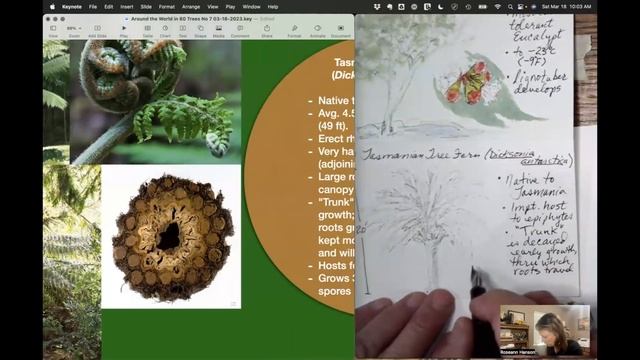The image size is (640, 360).
Task: Open Spotlight search magnifier icon
Action: (x=510, y=7)
